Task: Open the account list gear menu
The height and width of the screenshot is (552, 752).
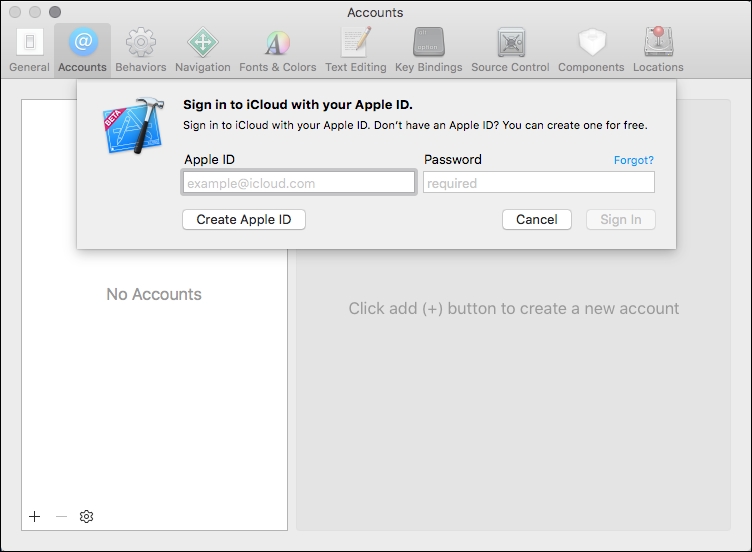Action: pos(86,517)
